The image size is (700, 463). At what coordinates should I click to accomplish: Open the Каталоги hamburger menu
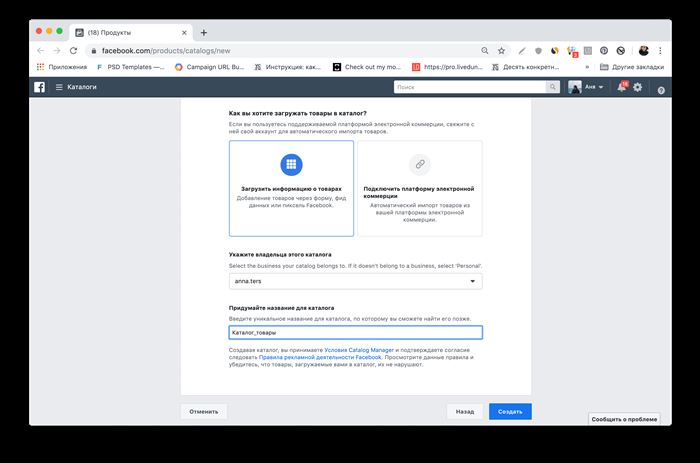pyautogui.click(x=59, y=87)
